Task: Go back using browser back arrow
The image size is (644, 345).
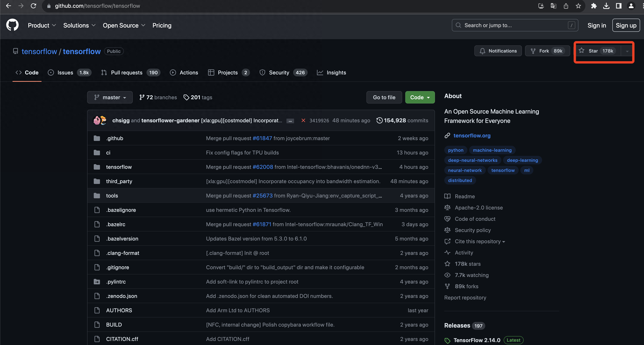Action: point(9,6)
